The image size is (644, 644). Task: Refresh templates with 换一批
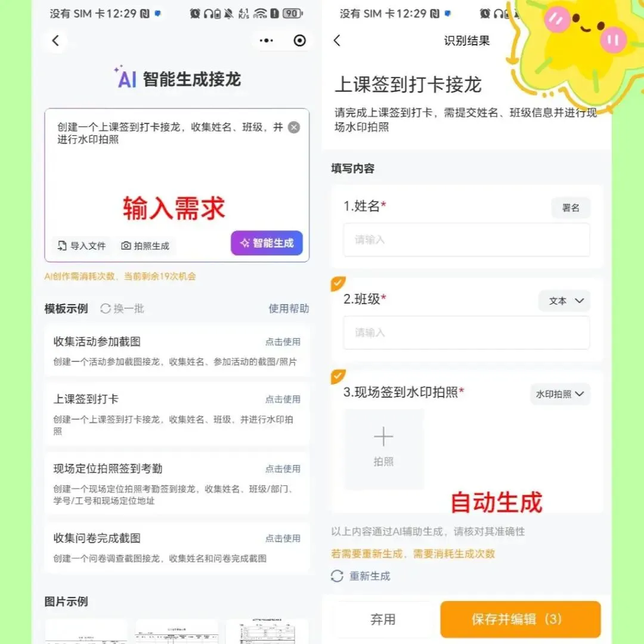[x=122, y=308]
